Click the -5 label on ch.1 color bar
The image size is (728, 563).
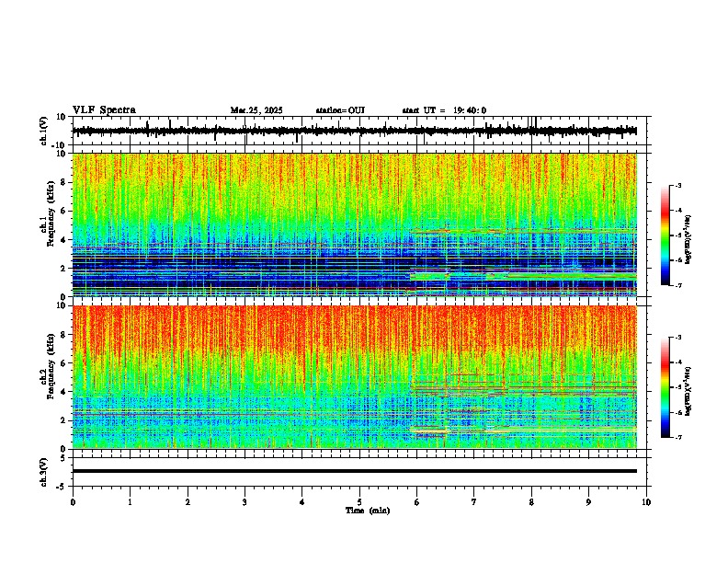click(x=678, y=236)
